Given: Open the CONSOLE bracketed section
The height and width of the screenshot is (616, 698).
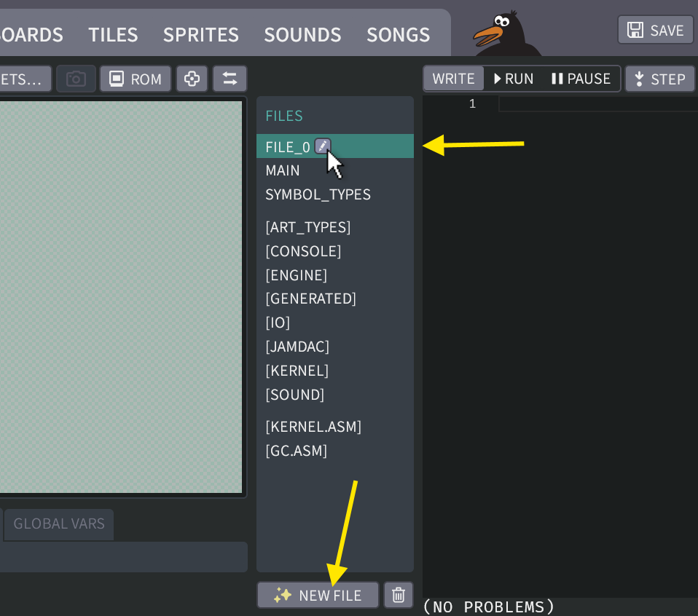Looking at the screenshot, I should (303, 251).
